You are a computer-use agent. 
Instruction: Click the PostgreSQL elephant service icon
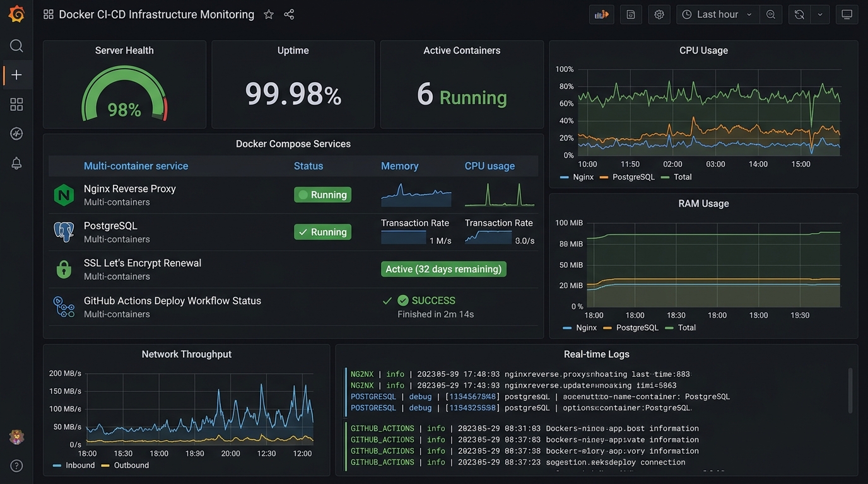point(64,232)
